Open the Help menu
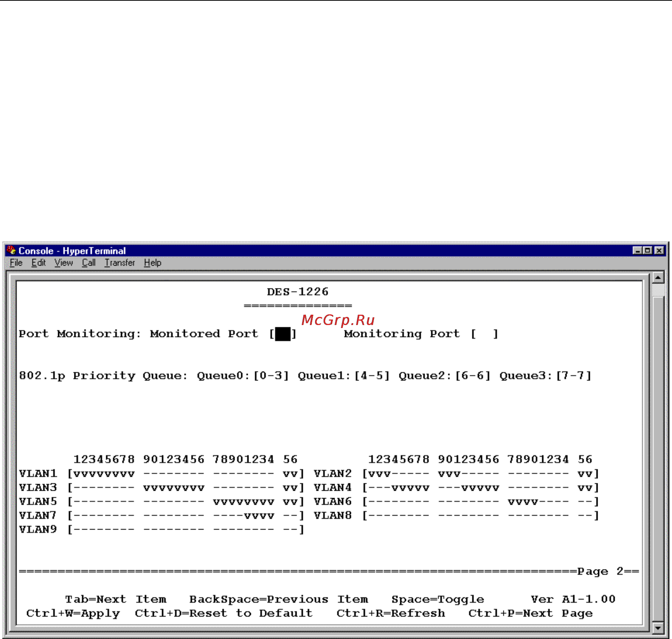 point(152,263)
